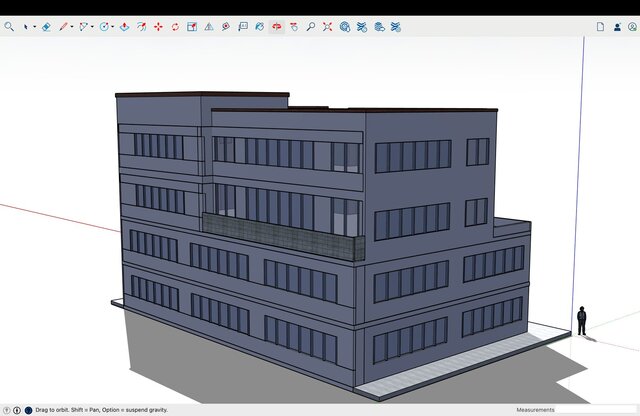Expand the Line tool dropdown arrow
This screenshot has height=416, width=640.
coord(72,27)
